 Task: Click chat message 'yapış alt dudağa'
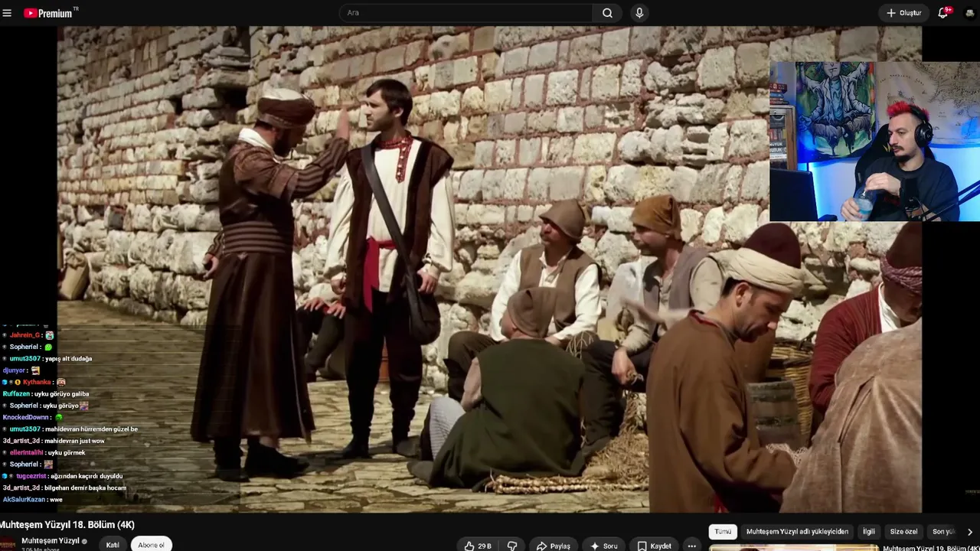68,359
